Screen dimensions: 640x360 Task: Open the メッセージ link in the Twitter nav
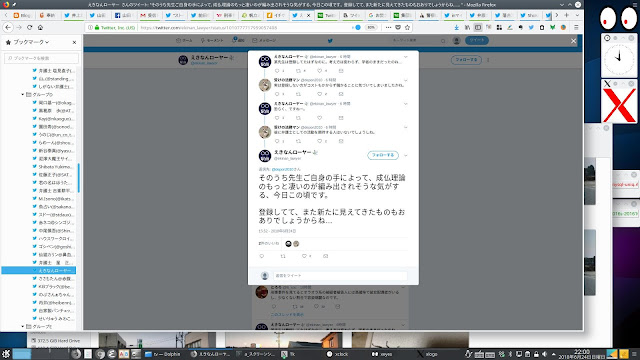click(x=264, y=40)
